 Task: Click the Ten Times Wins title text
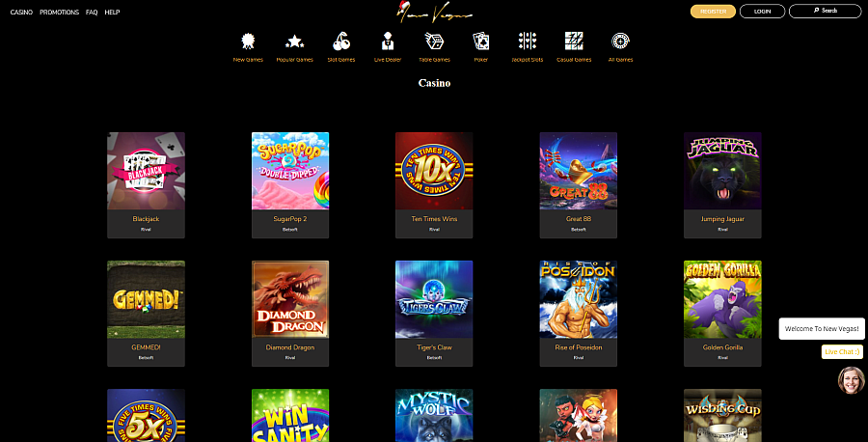pos(434,219)
